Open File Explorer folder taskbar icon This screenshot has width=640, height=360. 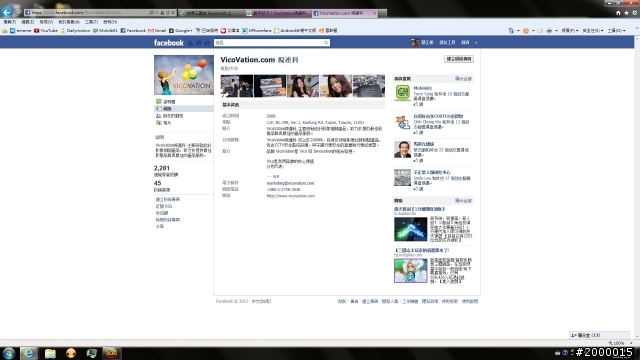pos(50,353)
